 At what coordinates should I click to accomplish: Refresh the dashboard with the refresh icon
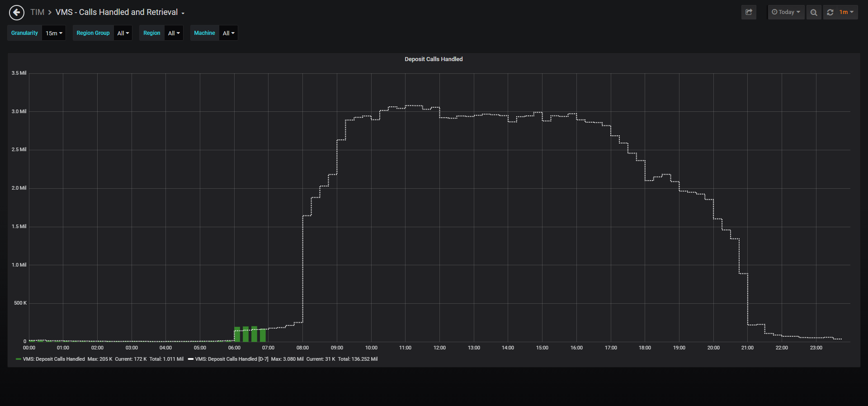tap(830, 12)
